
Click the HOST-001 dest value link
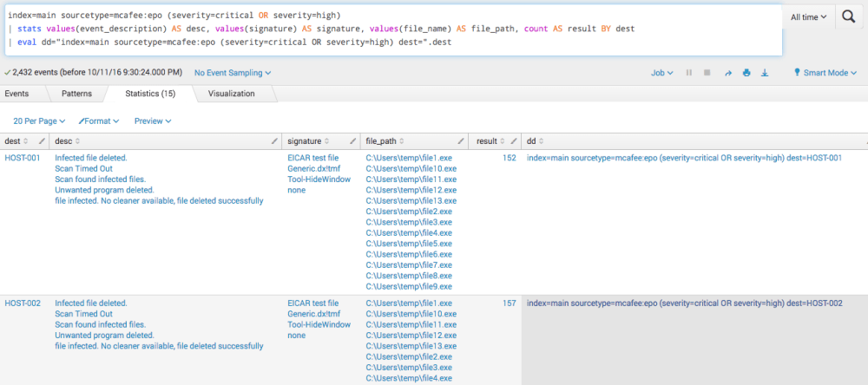click(23, 158)
